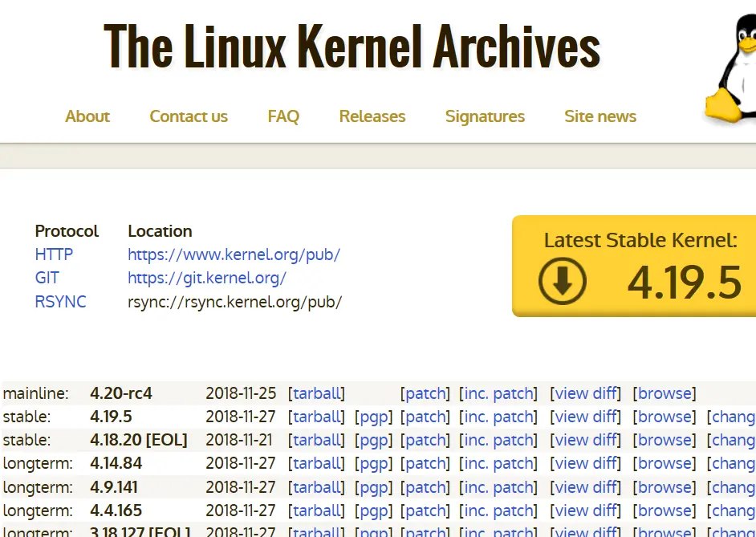
Task: Click the RSYNC protocol link
Action: [x=60, y=301]
